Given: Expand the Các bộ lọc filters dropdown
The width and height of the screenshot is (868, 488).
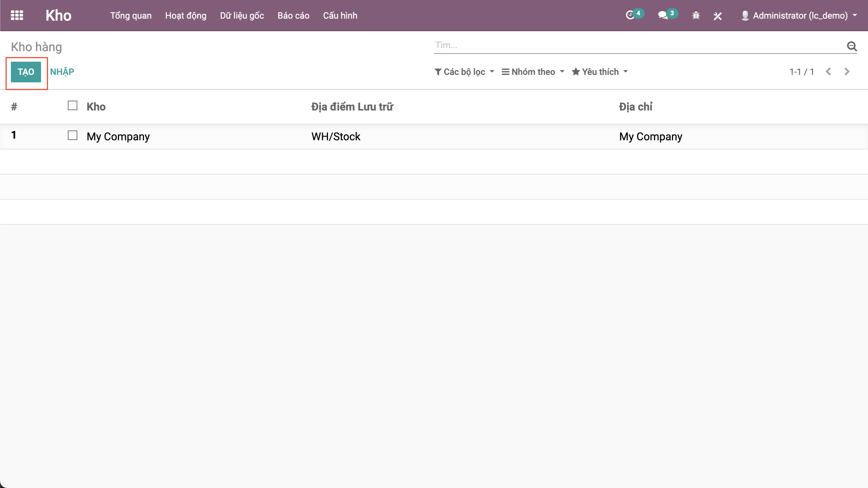Looking at the screenshot, I should click(464, 72).
